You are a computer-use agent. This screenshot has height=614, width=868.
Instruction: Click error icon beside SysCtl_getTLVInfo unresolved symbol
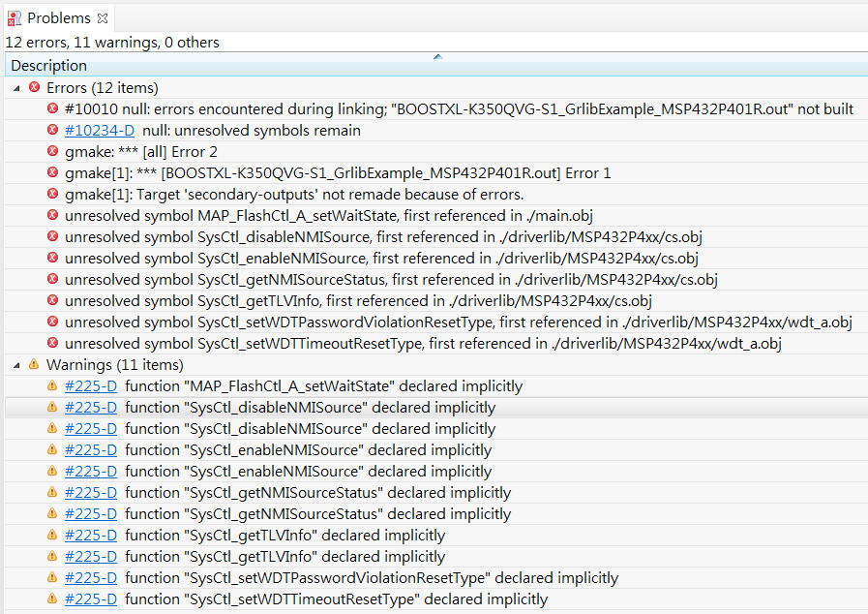click(x=53, y=301)
